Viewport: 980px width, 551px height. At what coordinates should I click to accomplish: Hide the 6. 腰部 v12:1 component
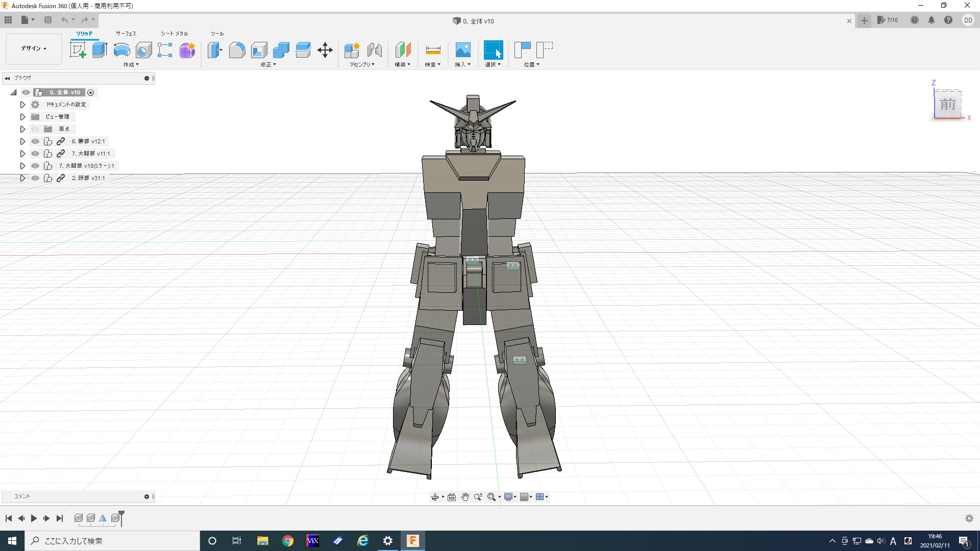coord(35,141)
